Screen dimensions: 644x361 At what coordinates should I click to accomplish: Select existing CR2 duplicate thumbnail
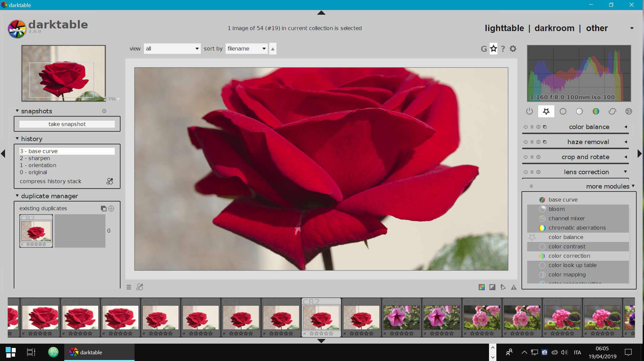tap(36, 231)
